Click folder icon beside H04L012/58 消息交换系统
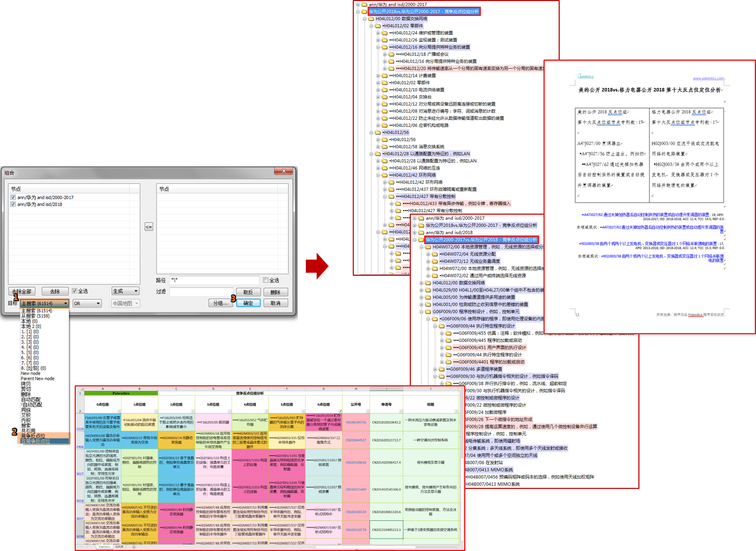The width and height of the screenshot is (756, 551). point(385,146)
